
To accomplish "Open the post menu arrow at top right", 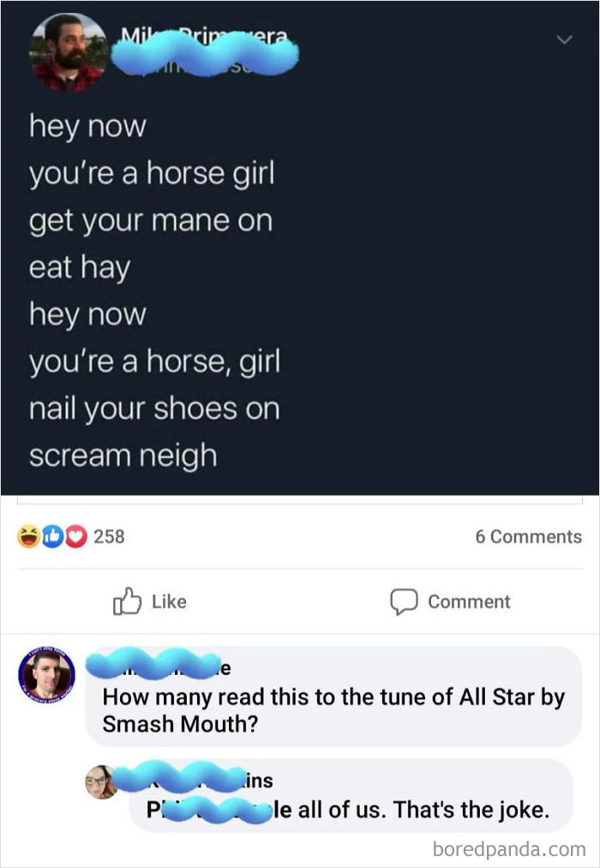I will coord(563,39).
